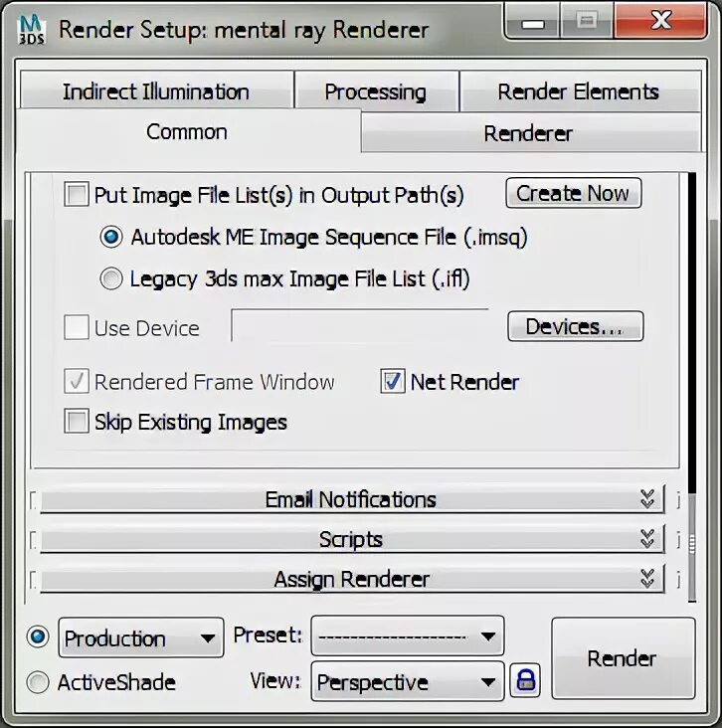Click the Render button

(x=624, y=658)
